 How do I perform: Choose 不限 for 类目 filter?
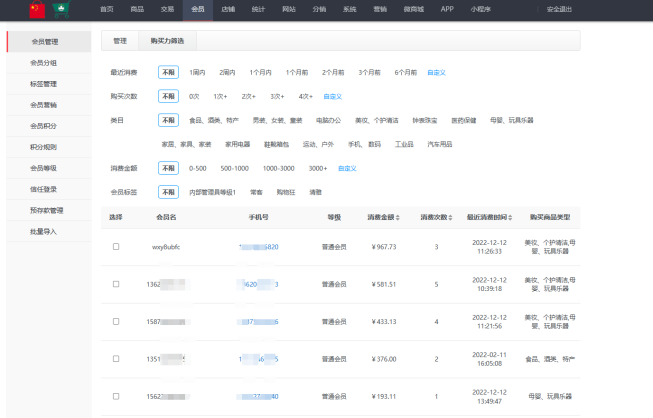click(168, 120)
